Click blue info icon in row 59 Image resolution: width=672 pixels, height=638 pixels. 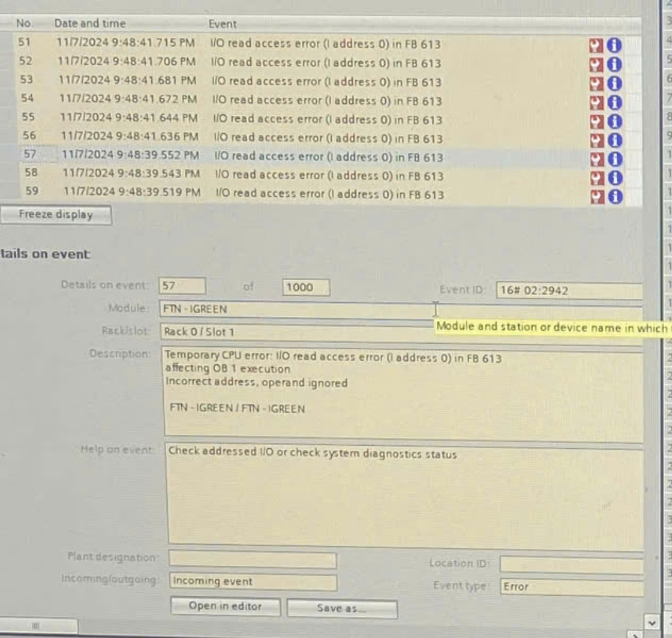pyautogui.click(x=615, y=196)
